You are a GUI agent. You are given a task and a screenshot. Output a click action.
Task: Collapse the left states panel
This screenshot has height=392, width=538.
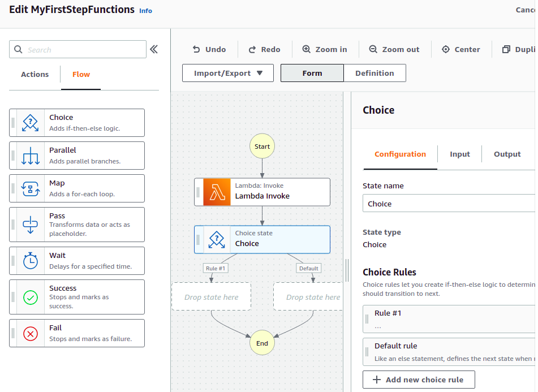(154, 50)
